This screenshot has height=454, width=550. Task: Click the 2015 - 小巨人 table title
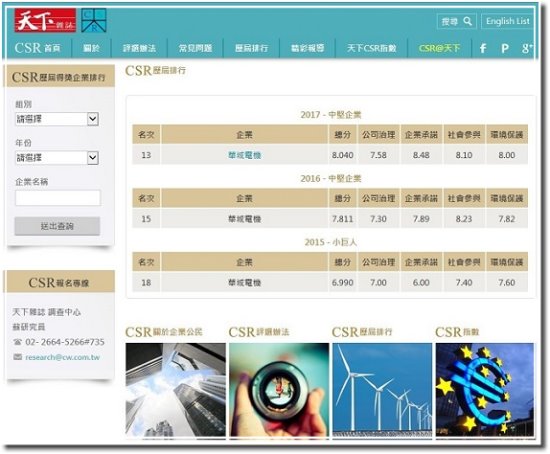(x=331, y=242)
